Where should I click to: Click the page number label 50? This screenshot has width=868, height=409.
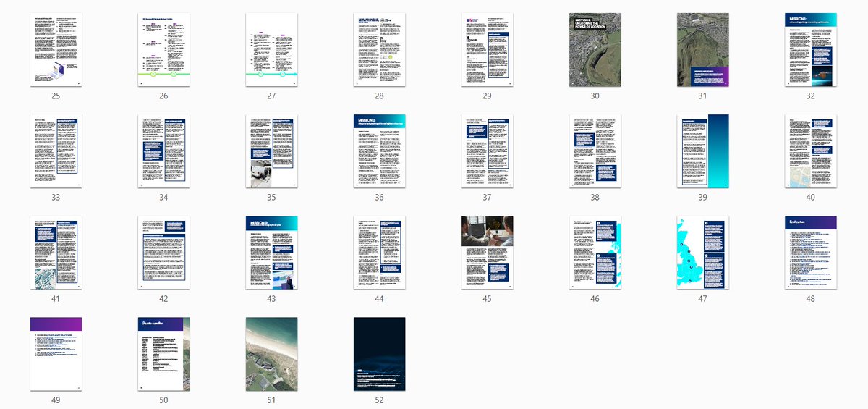(x=163, y=400)
